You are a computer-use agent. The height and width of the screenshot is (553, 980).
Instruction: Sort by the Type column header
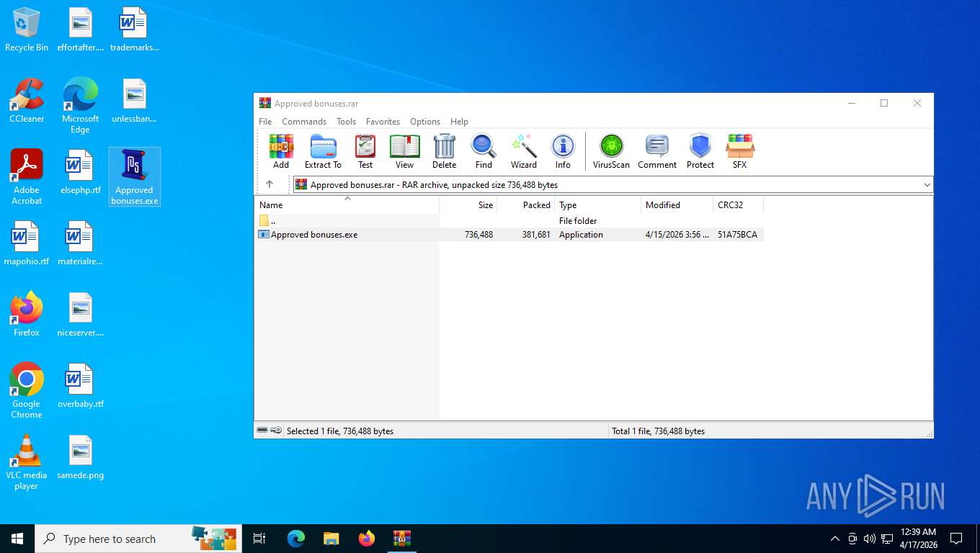598,205
